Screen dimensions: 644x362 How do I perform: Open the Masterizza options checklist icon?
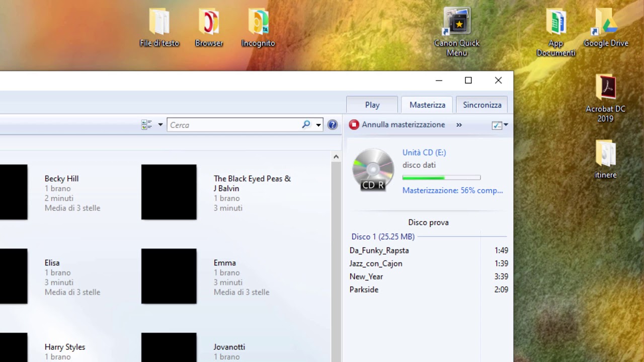[x=497, y=125]
